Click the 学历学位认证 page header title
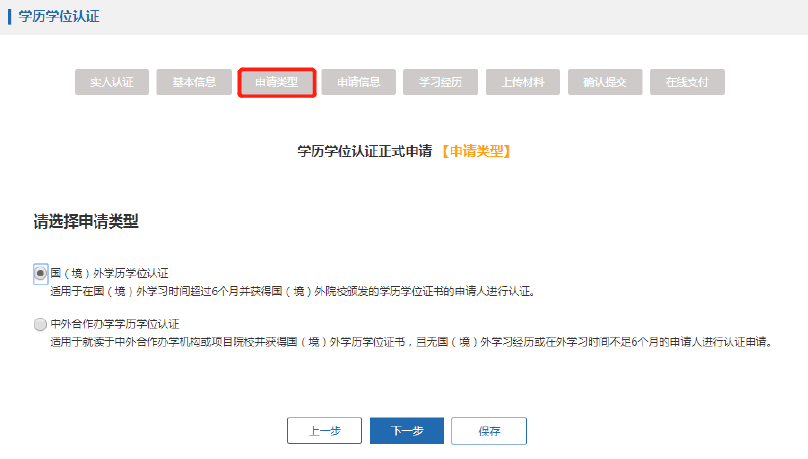 pos(59,17)
